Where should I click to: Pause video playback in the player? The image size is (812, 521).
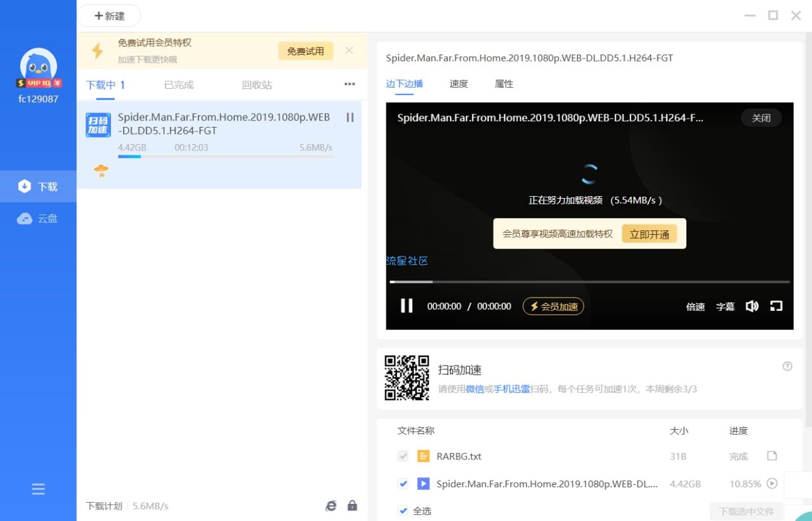[x=407, y=306]
